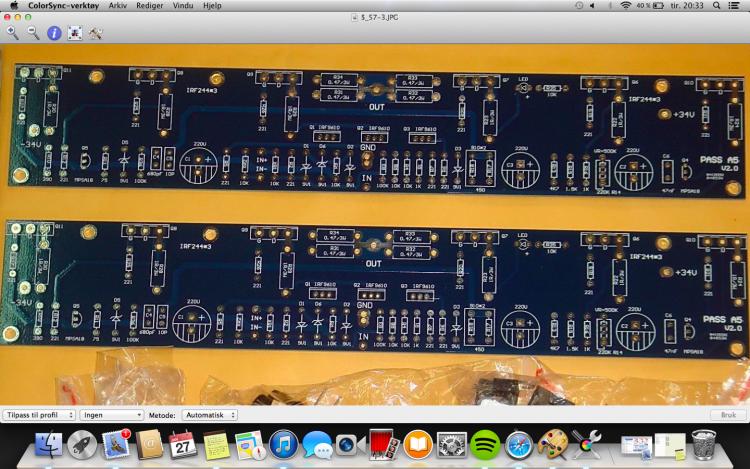The image size is (750, 469).
Task: Open Messages speech bubbles icon
Action: (317, 445)
